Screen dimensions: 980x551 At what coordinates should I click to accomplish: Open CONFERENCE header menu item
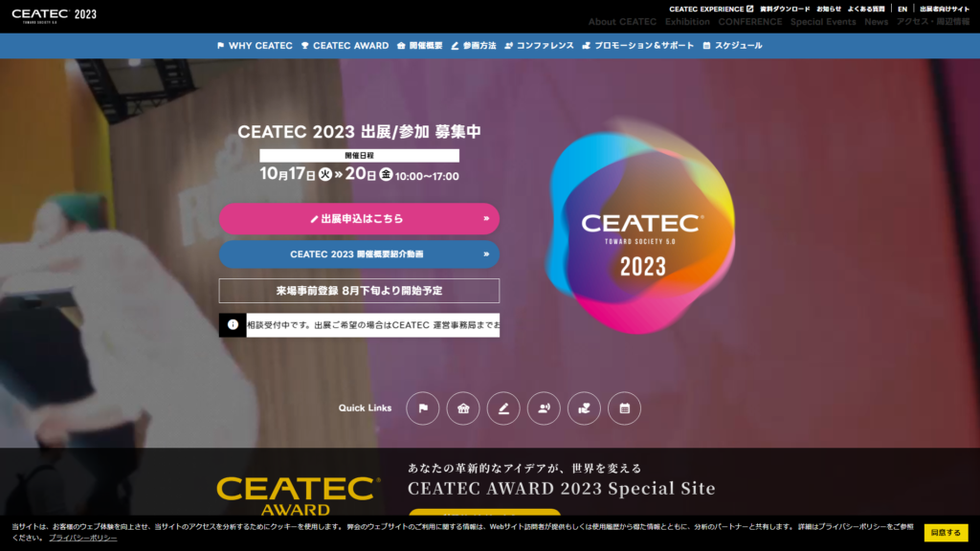(750, 22)
